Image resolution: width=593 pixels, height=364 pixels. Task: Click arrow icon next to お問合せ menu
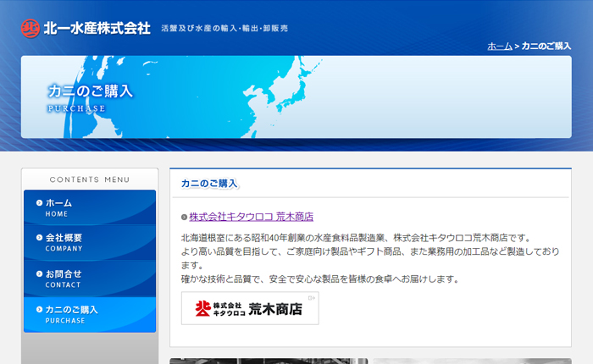[x=39, y=273]
